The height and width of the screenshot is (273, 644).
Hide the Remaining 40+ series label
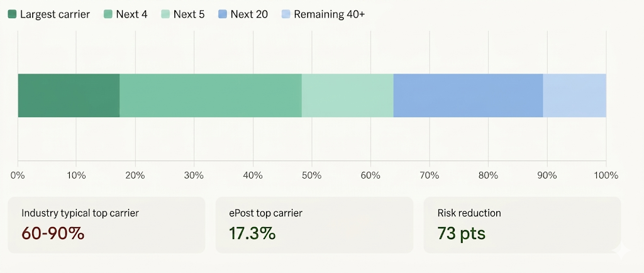[x=329, y=14]
